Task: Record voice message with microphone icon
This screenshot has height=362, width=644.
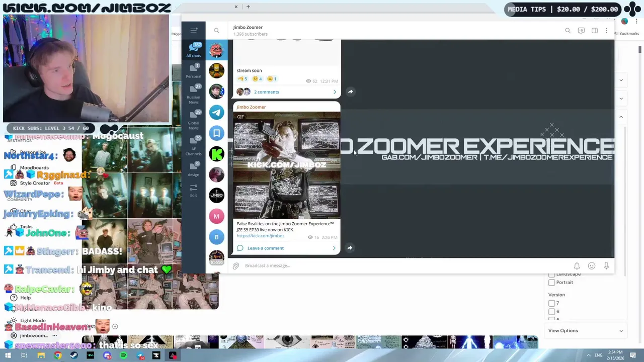Action: click(606, 265)
